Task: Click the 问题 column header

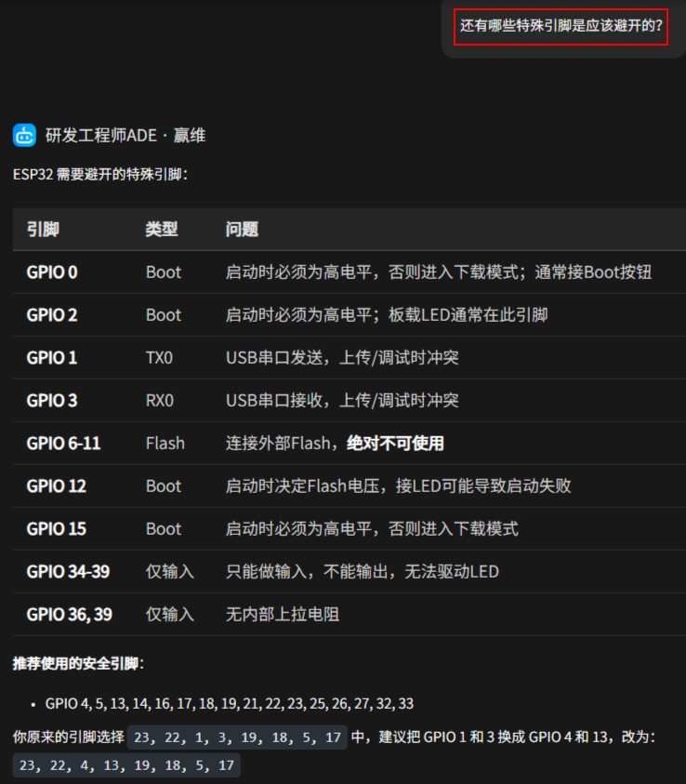Action: coord(242,230)
